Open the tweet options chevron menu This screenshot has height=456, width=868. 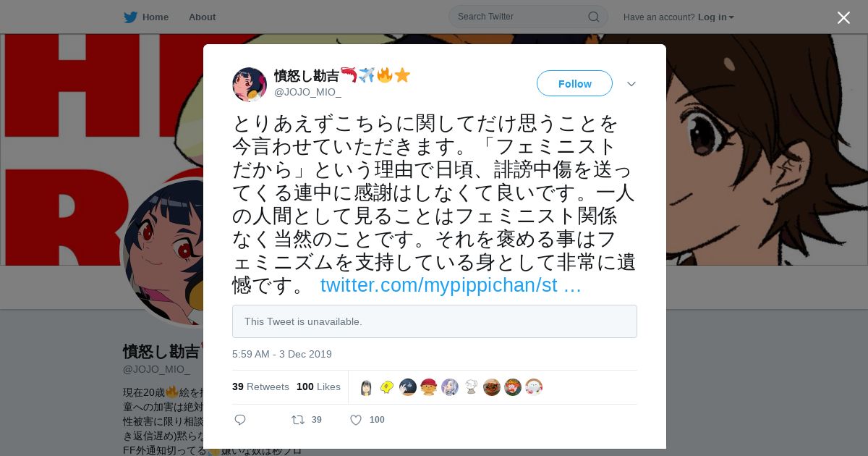point(631,84)
